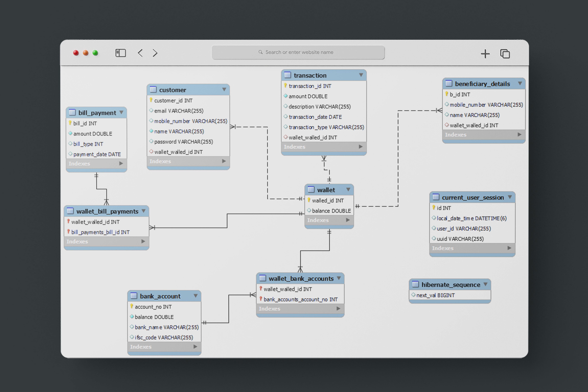Click the sidebar toggle icon in toolbar
This screenshot has height=392, width=588.
(x=120, y=53)
